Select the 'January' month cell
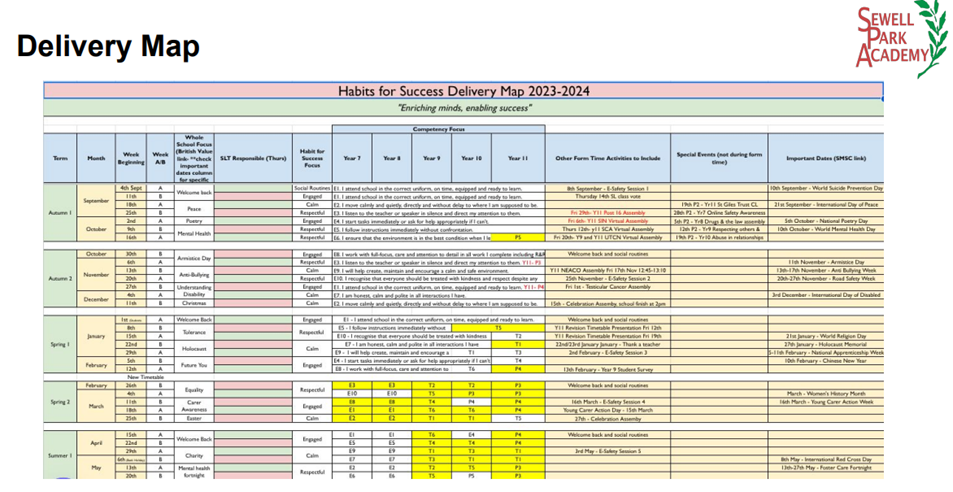Screen dimensions: 953x492 pos(96,336)
